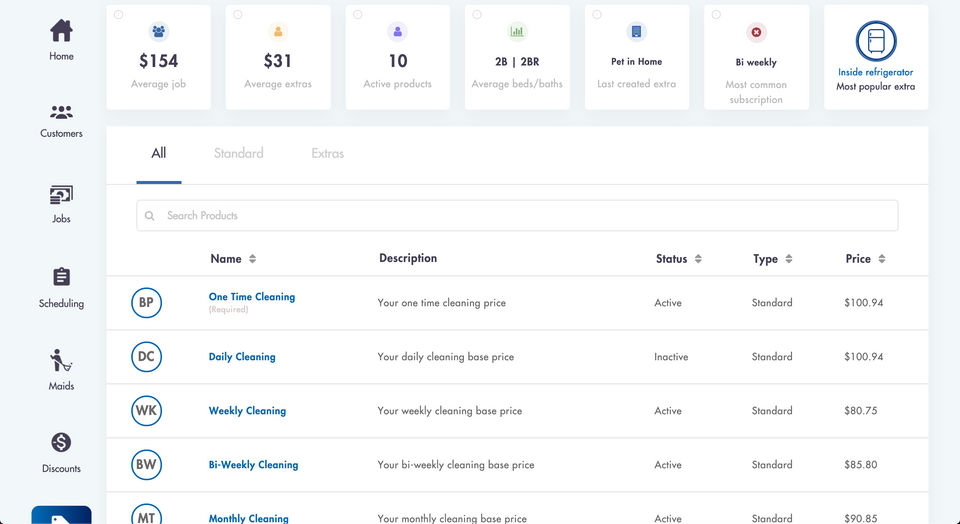Viewport: 960px width, 524px height.
Task: Click 'Your one time cleaning price' description
Action: coord(441,303)
